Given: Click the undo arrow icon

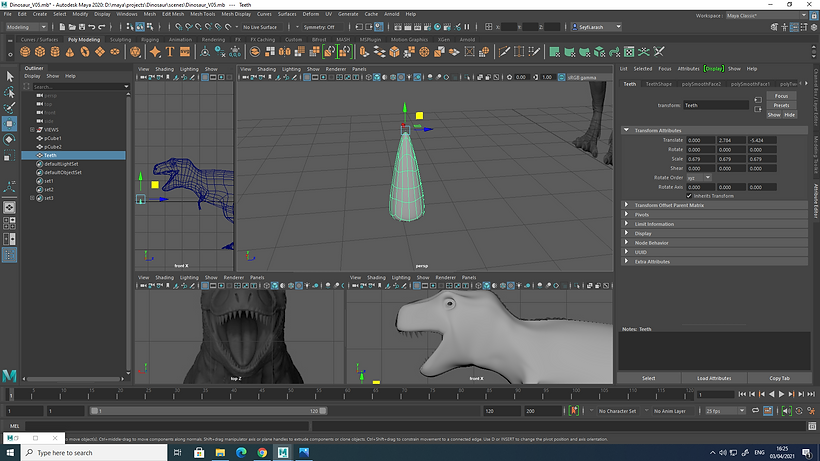Looking at the screenshot, I should point(92,27).
